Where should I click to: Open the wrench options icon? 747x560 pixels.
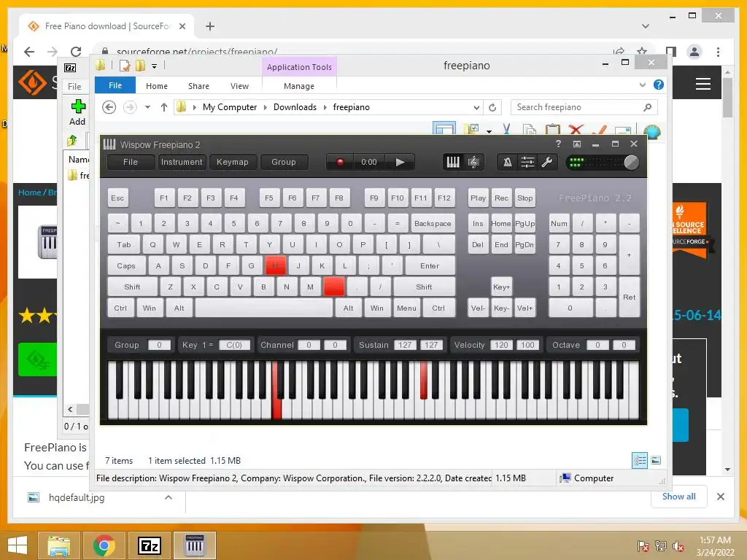(547, 163)
